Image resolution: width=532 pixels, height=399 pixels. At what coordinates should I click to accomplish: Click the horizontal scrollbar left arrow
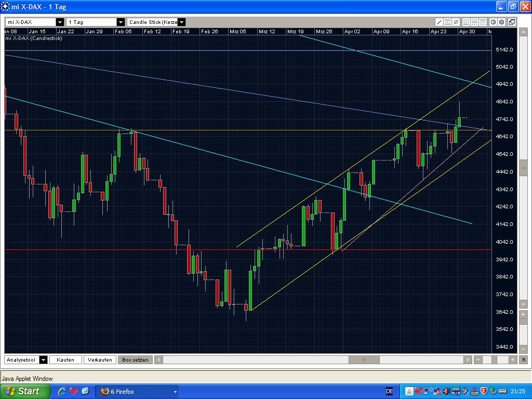[x=158, y=360]
